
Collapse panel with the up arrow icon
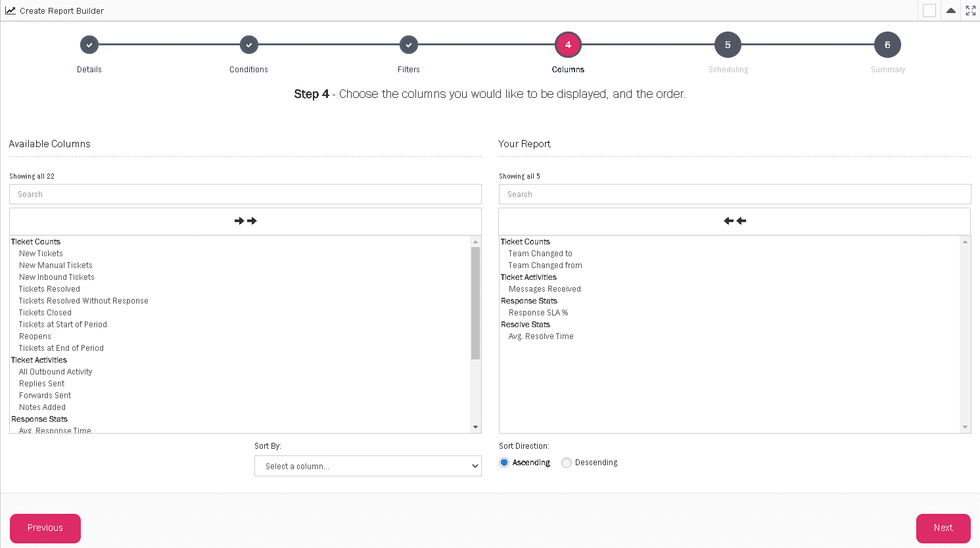click(x=950, y=11)
